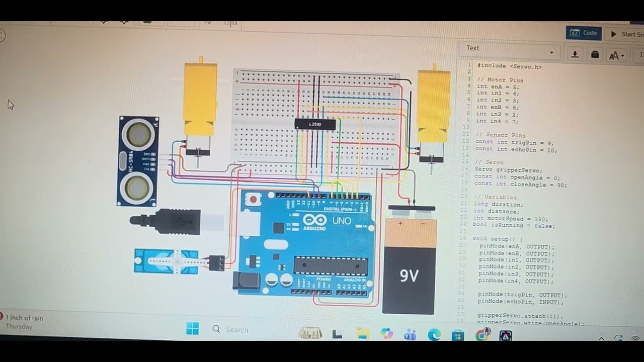Open the Code editor panel button
This screenshot has width=644, height=362.
[583, 33]
